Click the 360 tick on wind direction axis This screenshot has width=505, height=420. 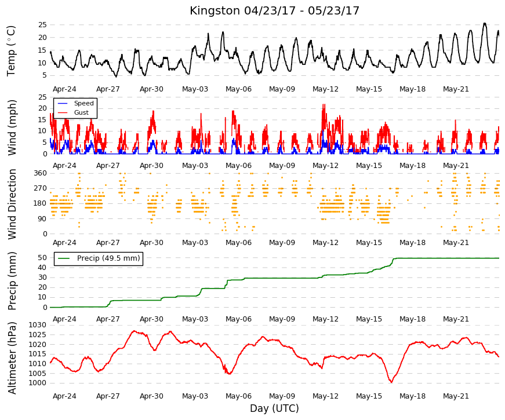40,173
